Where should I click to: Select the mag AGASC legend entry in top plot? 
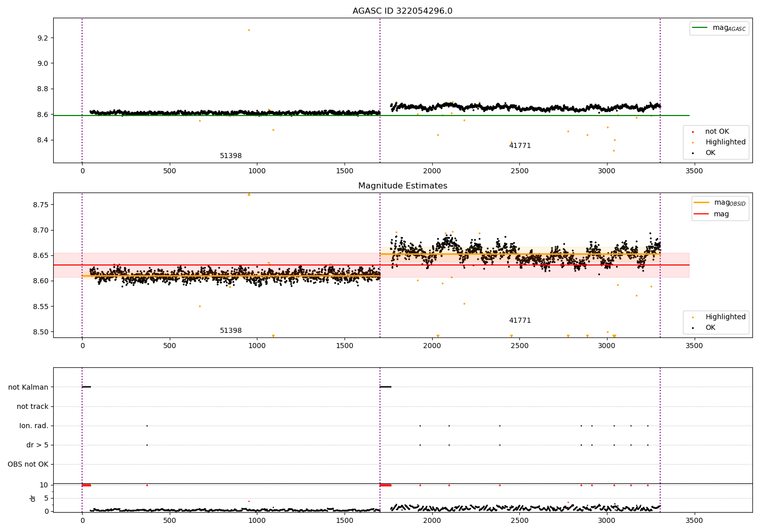(719, 28)
